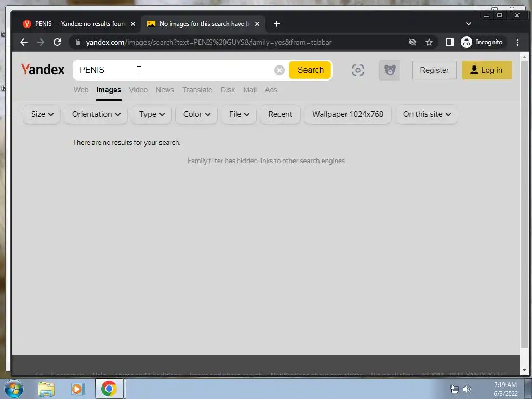The image size is (532, 399).
Task: Open the Windows Start menu
Action: pyautogui.click(x=14, y=389)
